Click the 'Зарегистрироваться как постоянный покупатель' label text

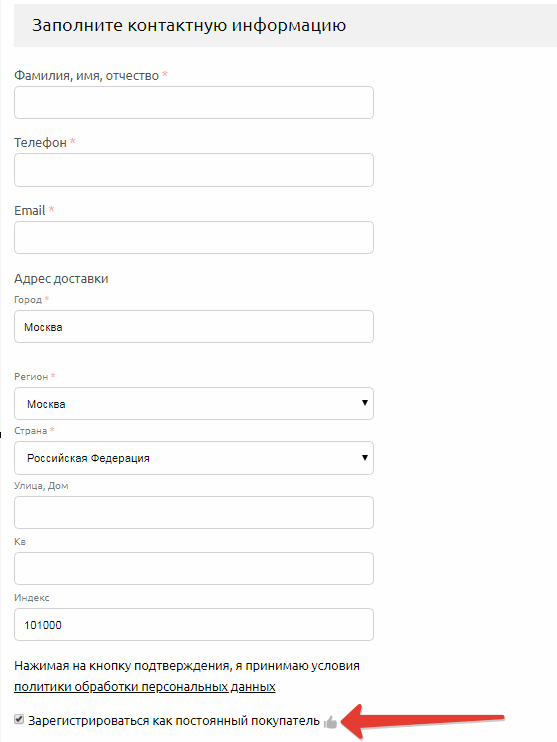click(x=174, y=721)
